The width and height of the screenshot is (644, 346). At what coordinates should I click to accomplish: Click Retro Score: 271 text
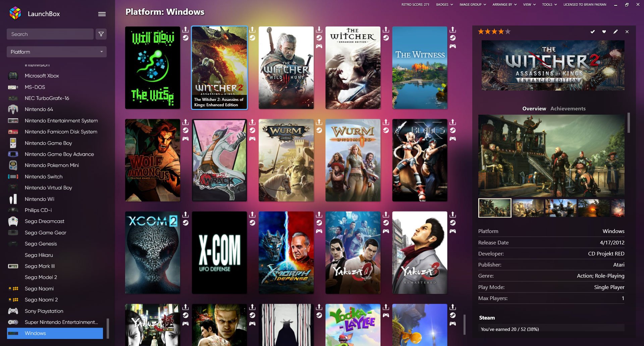pos(415,5)
